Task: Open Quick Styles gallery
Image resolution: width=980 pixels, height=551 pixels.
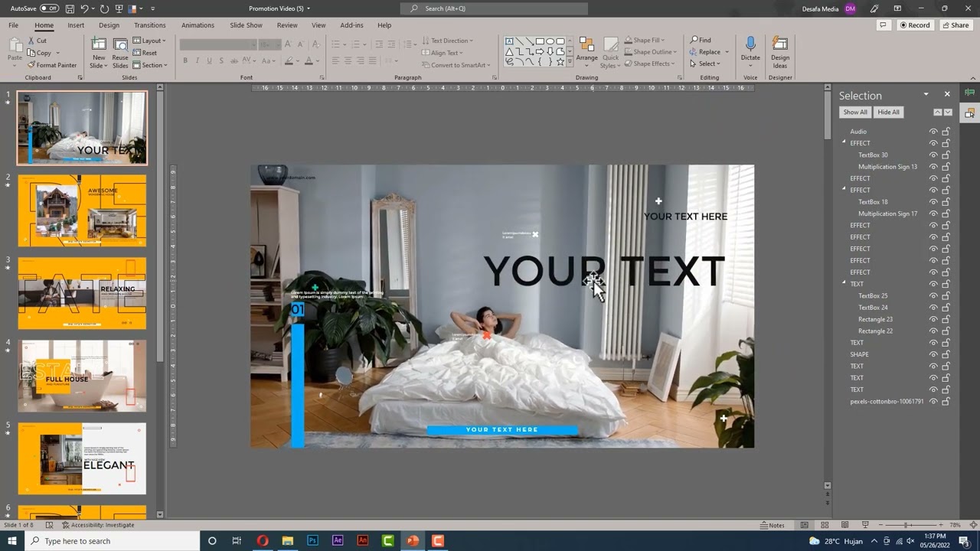Action: point(610,52)
